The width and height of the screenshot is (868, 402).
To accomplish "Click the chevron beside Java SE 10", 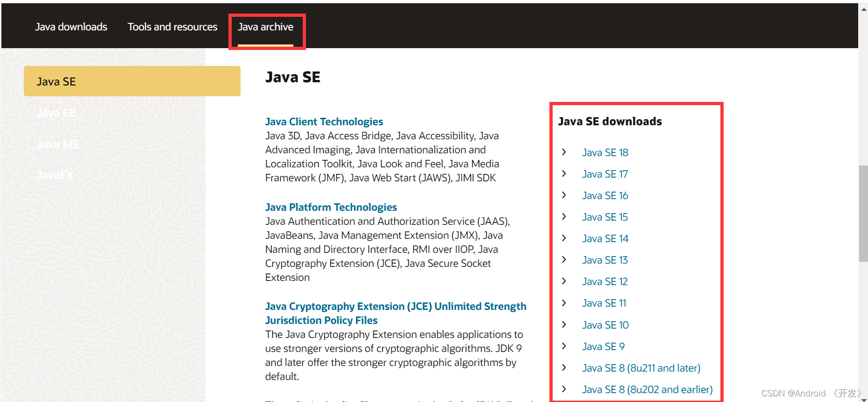I will coord(564,324).
